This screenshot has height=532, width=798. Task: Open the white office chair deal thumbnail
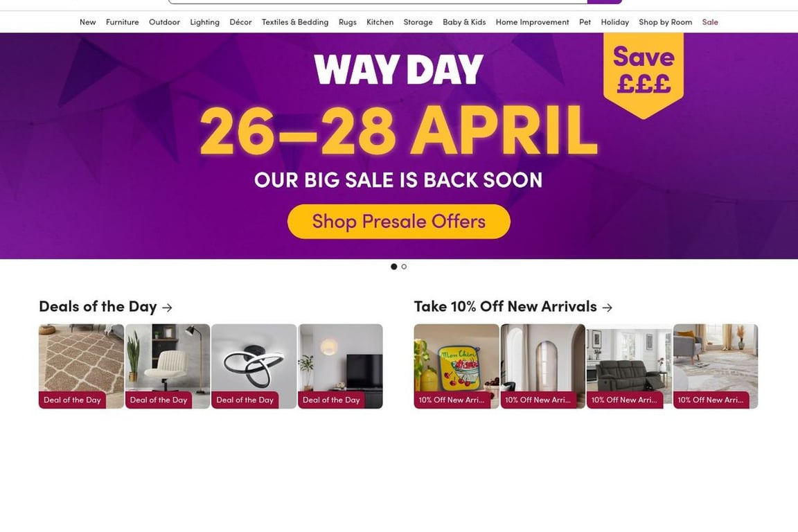point(168,366)
